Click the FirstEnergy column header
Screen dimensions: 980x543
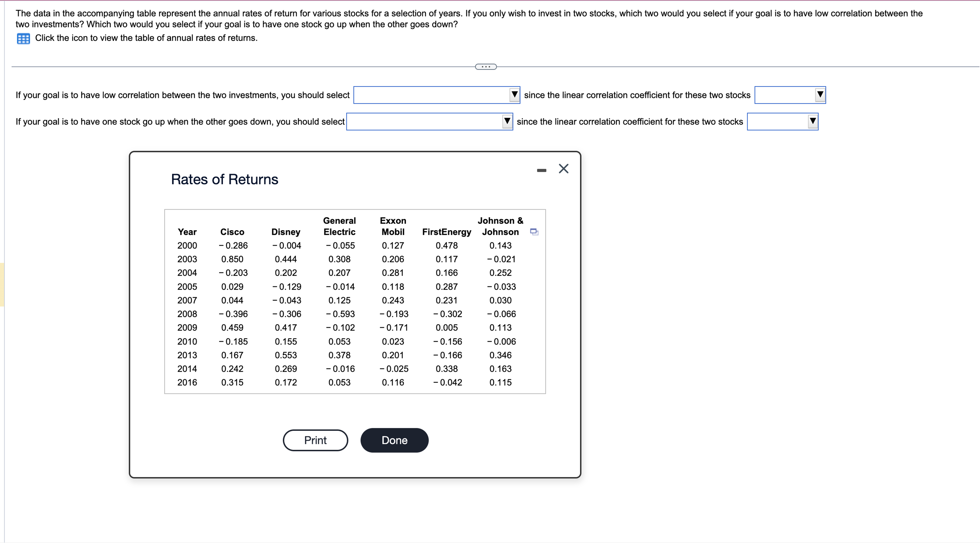[x=447, y=232]
